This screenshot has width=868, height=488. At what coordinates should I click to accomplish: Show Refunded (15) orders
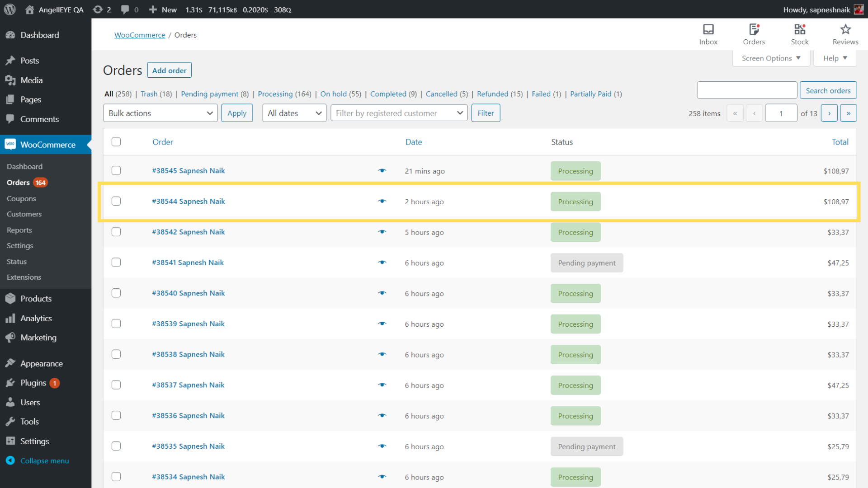click(x=500, y=94)
